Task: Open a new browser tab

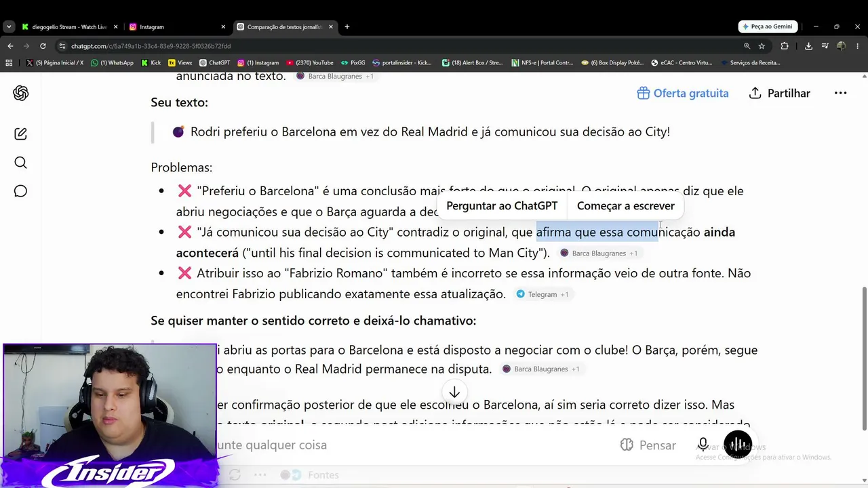Action: [x=347, y=27]
